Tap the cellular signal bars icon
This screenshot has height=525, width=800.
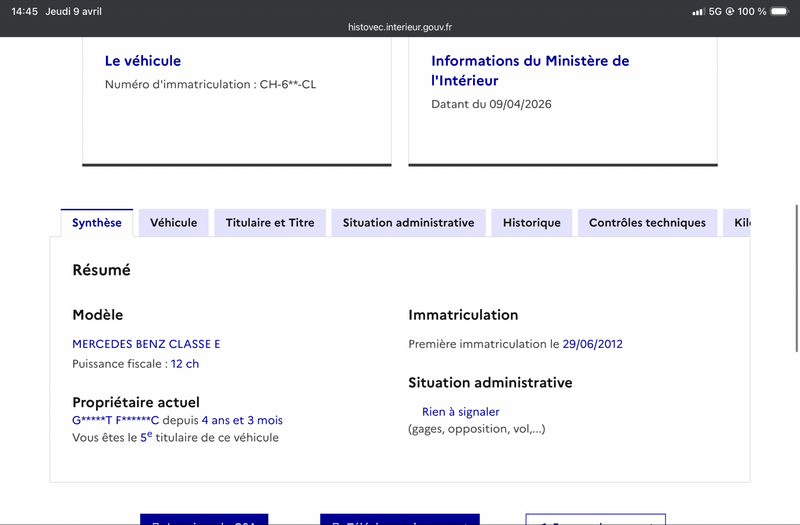click(x=698, y=11)
